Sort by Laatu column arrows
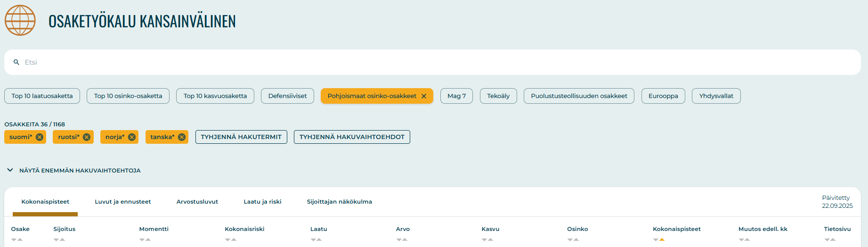This screenshot has width=868, height=247. click(316, 239)
